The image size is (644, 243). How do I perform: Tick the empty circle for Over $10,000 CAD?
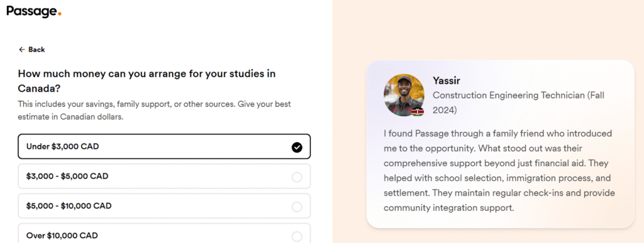click(x=297, y=237)
